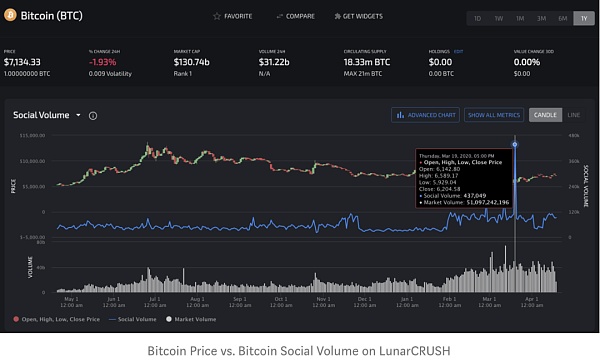Select the Candle chart view
600x361 pixels.
point(545,115)
